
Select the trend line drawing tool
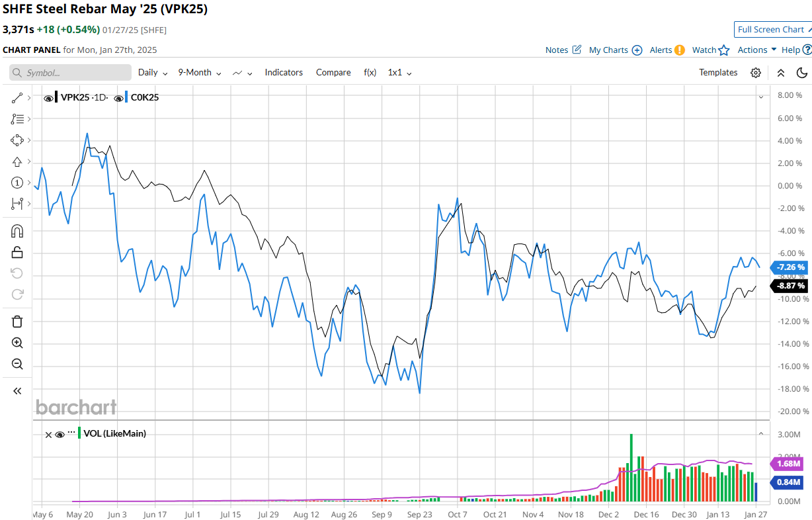pos(17,98)
